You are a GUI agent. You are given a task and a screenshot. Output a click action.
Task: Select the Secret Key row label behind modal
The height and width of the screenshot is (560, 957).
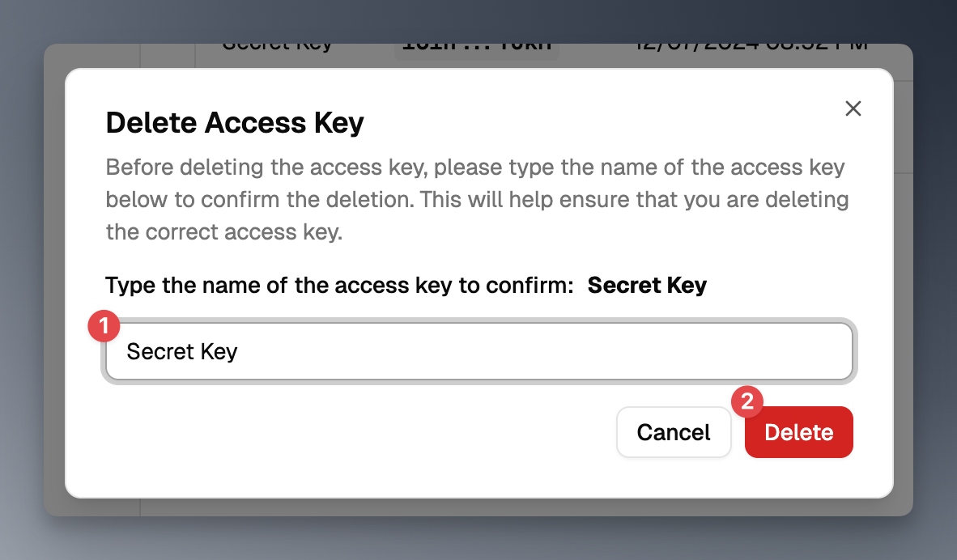click(277, 44)
